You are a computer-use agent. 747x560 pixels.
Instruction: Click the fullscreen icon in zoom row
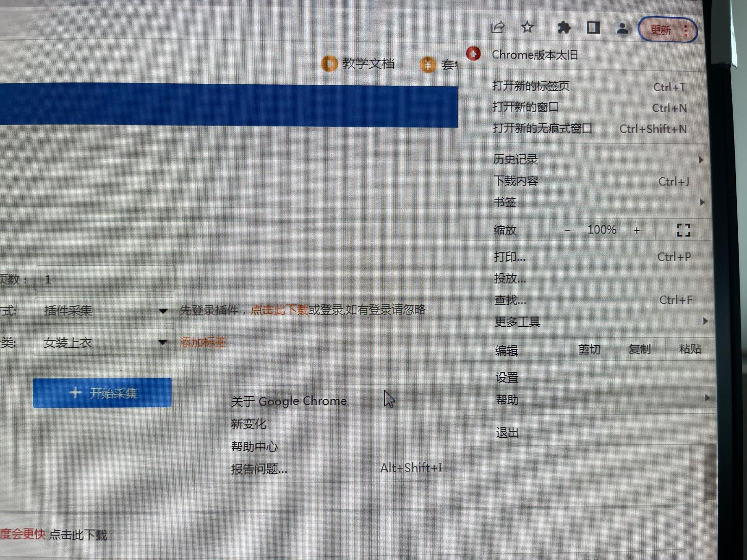(x=684, y=230)
